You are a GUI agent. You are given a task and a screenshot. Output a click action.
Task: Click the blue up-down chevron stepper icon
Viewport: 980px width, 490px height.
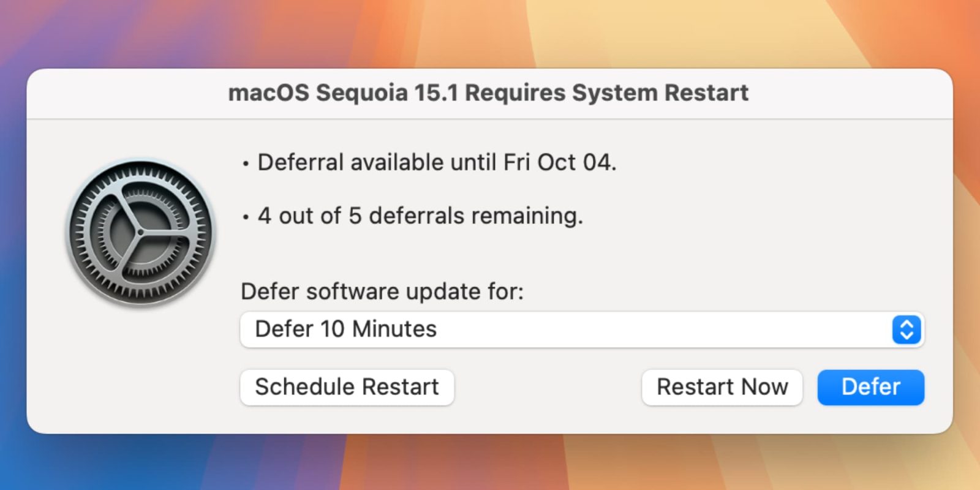tap(907, 330)
